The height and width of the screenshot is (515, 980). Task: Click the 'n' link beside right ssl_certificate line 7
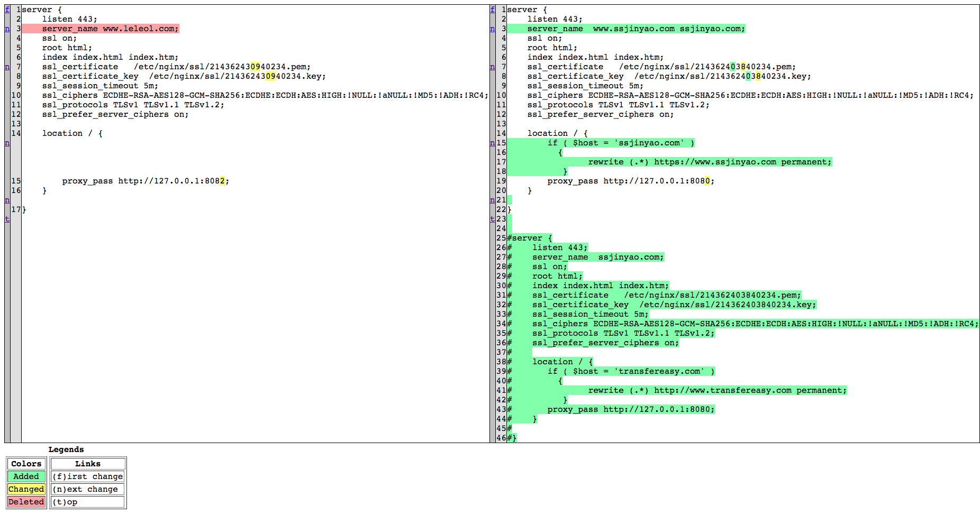coord(493,67)
